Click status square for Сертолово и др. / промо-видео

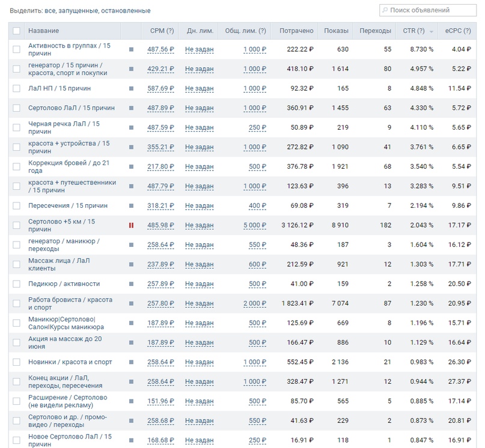click(x=131, y=421)
